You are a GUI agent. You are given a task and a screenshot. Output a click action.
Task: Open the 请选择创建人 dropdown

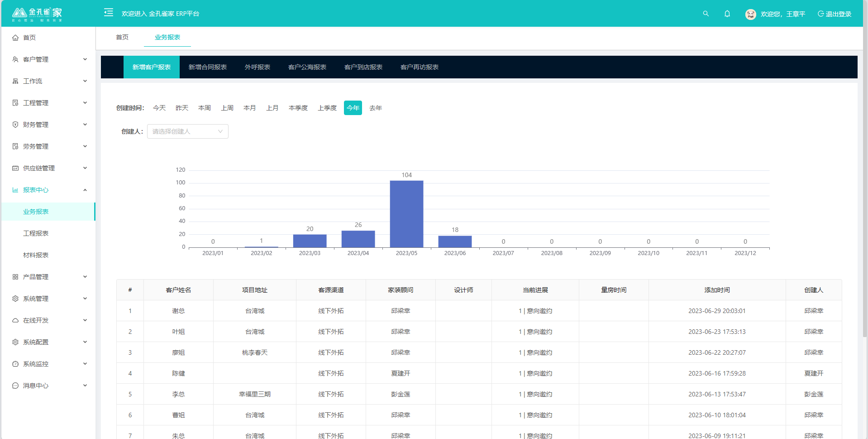pyautogui.click(x=187, y=131)
